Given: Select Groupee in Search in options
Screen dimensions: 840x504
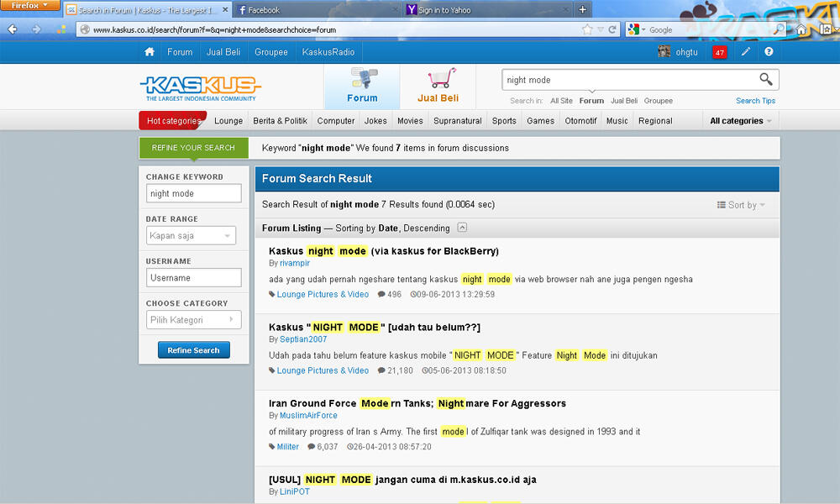Looking at the screenshot, I should coord(658,101).
